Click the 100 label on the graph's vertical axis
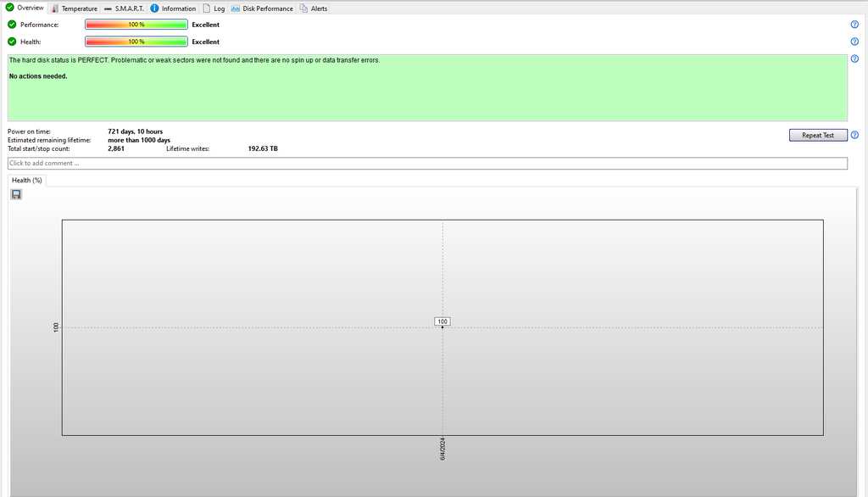 tap(56, 327)
